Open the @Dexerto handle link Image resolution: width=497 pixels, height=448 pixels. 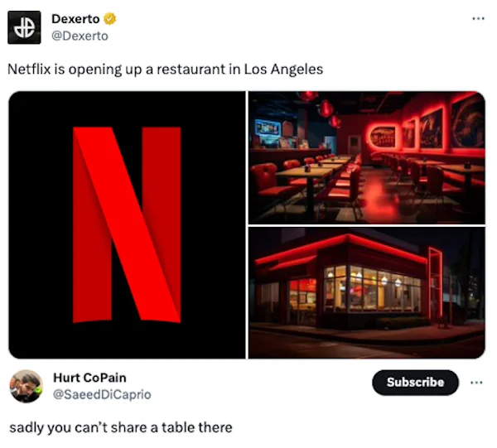(80, 36)
